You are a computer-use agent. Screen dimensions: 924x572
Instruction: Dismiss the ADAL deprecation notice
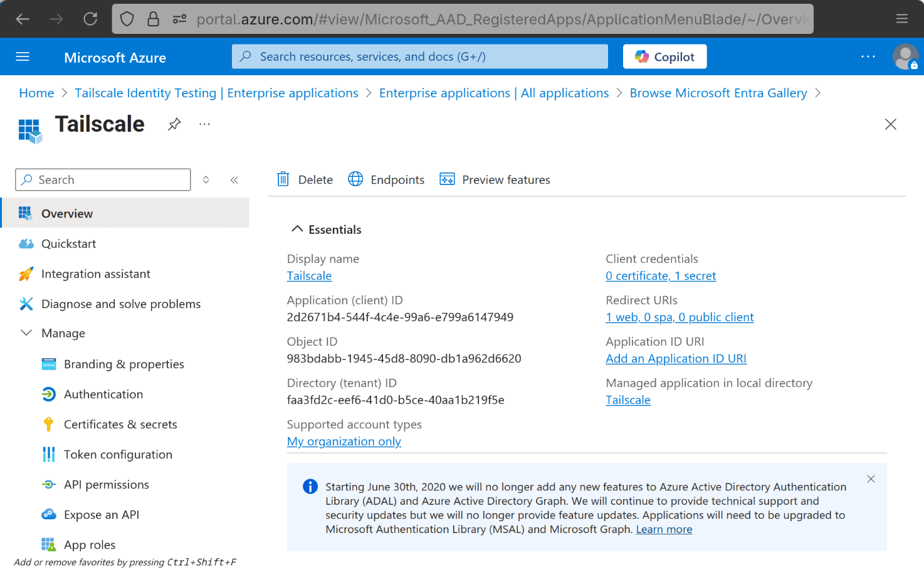tap(871, 479)
